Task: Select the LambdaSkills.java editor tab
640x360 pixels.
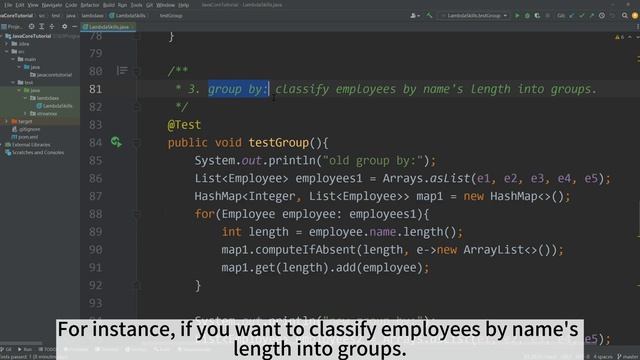Action: [108, 27]
